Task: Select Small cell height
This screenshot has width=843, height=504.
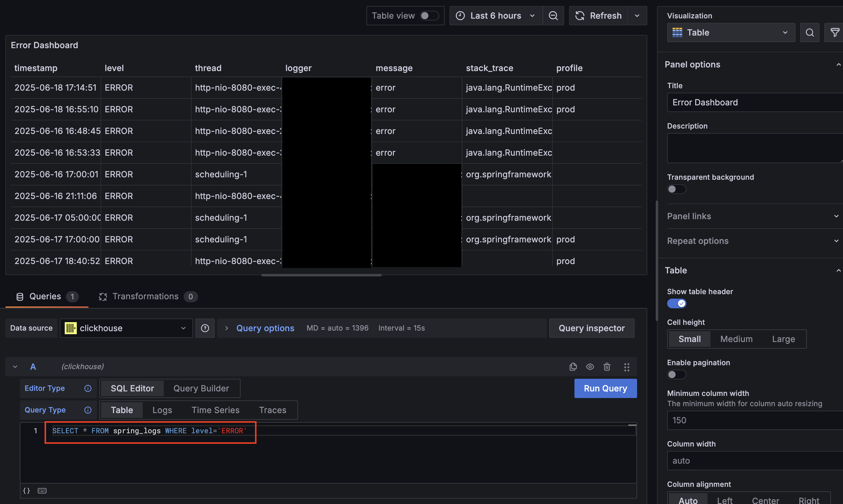Action: click(x=689, y=339)
